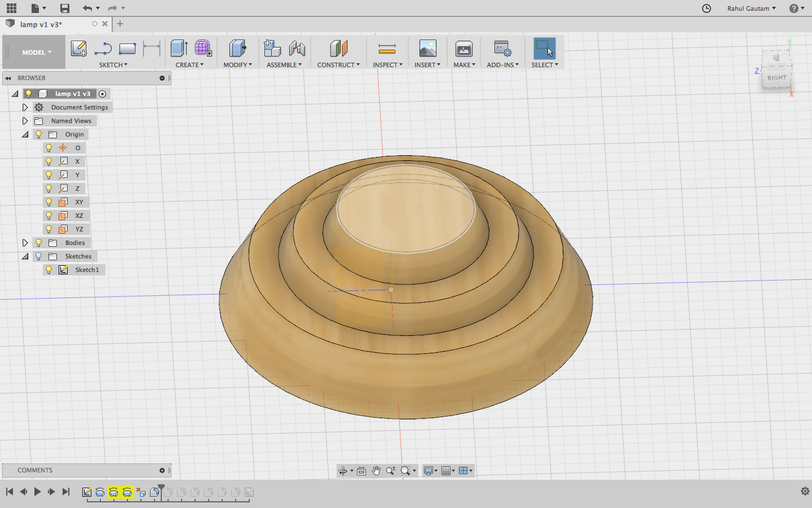The width and height of the screenshot is (812, 508).
Task: Choose the Sketch Dimension tool
Action: (152, 49)
